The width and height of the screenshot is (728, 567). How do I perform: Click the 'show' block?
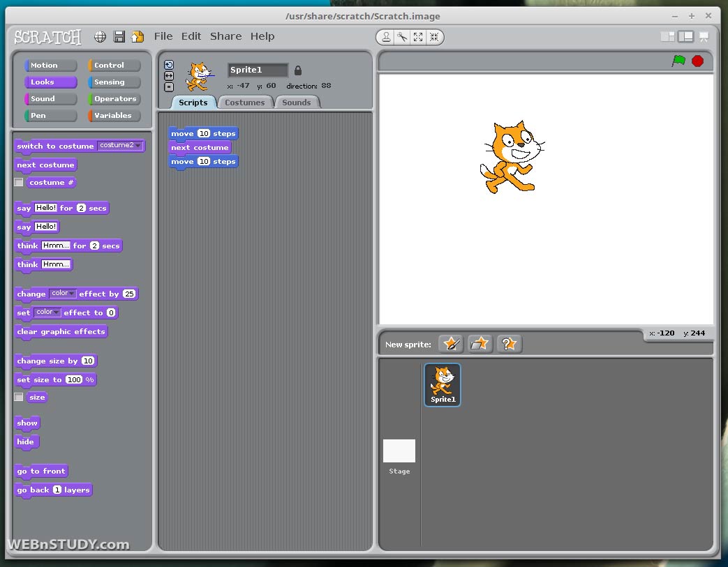point(27,423)
